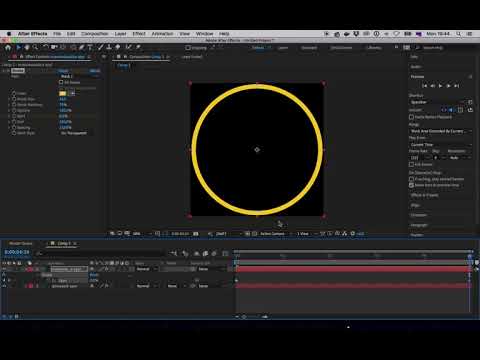Screen dimensions: 480x360
Task: Open the Preview Shortcut Spacebar dropdown
Action: [x=438, y=102]
